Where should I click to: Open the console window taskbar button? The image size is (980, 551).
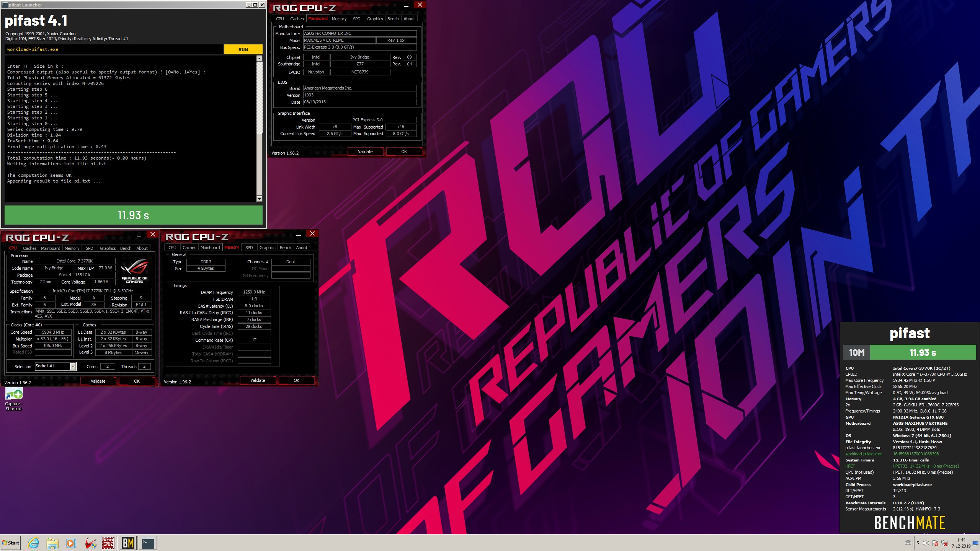tap(148, 543)
